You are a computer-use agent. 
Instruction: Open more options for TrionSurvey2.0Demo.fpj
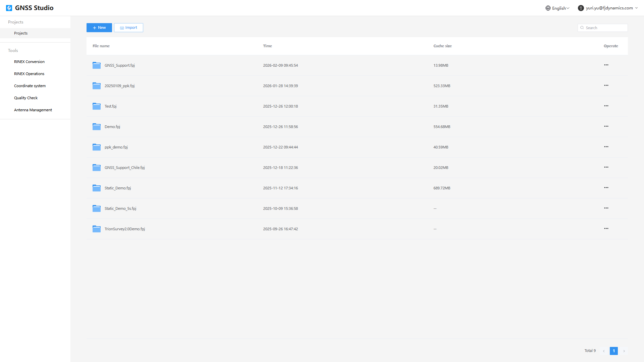coord(606,229)
